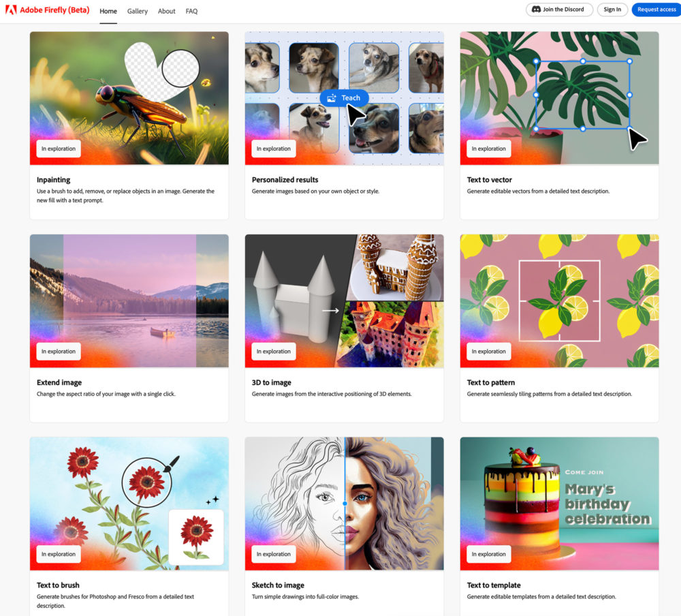This screenshot has width=681, height=616.
Task: Click the arrow between 3D castle and image
Action: point(330,311)
